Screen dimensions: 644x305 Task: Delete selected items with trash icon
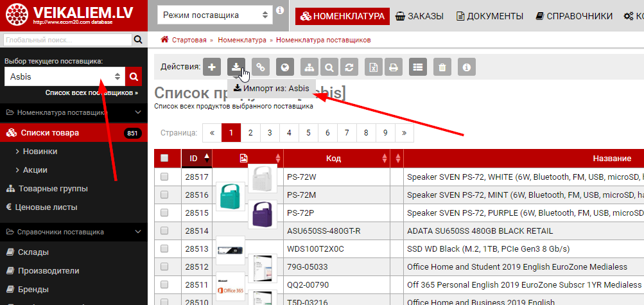tap(441, 66)
